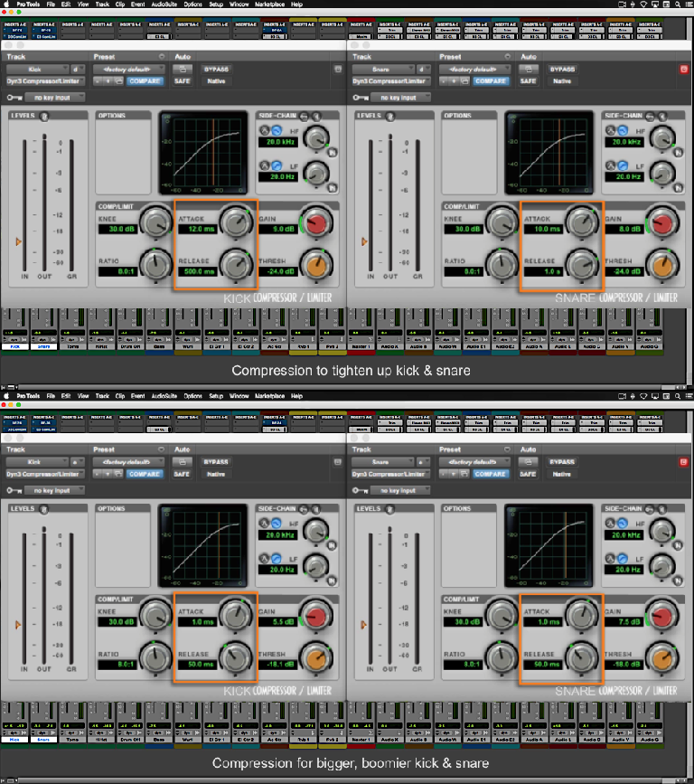
Task: Expand 'no key input' dropdown in the bottom Kick plugin
Action: coord(53,490)
